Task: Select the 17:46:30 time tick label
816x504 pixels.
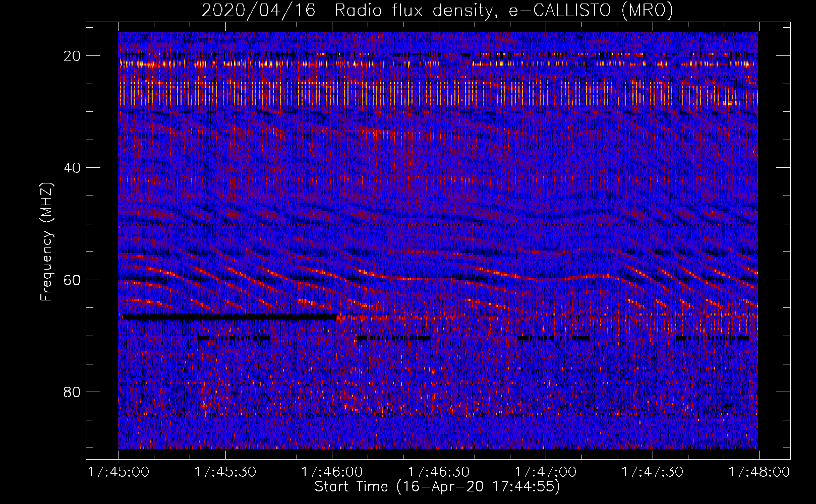Action: (x=439, y=472)
